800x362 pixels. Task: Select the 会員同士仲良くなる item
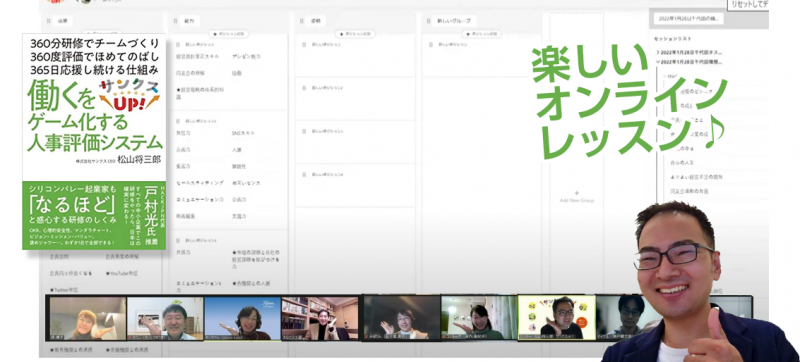(71, 273)
